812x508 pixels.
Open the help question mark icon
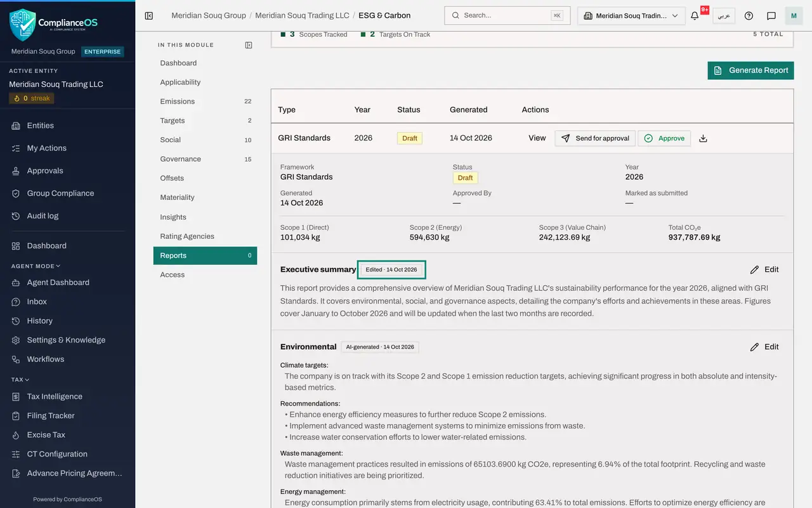pyautogui.click(x=749, y=16)
